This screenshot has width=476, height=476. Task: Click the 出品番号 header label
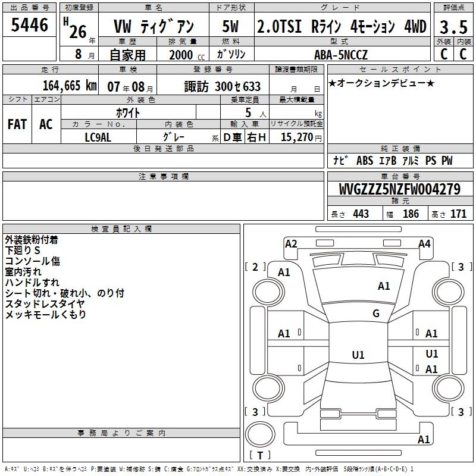point(29,8)
